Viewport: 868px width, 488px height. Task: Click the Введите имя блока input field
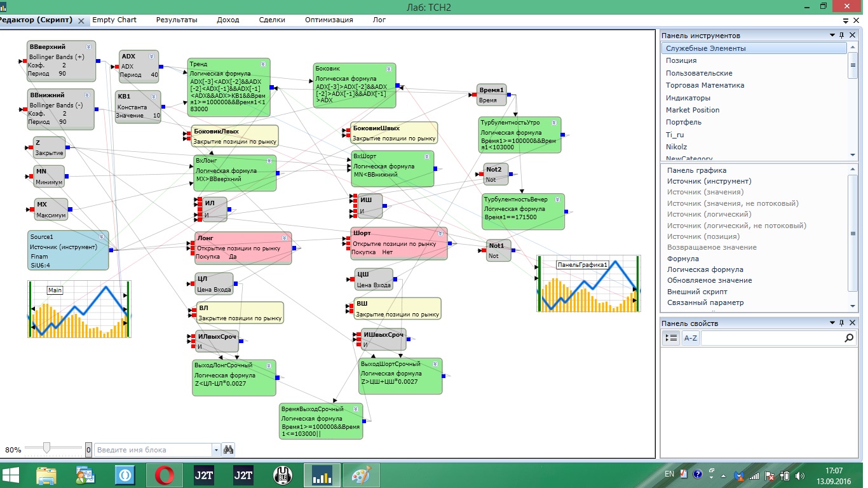click(x=154, y=450)
